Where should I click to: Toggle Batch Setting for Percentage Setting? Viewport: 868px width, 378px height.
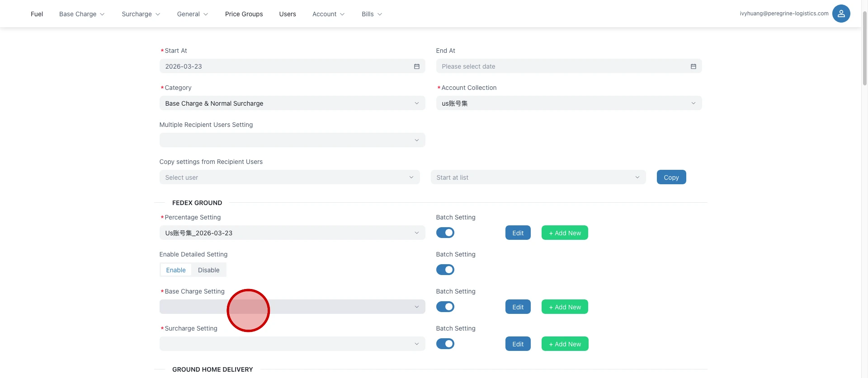point(445,233)
